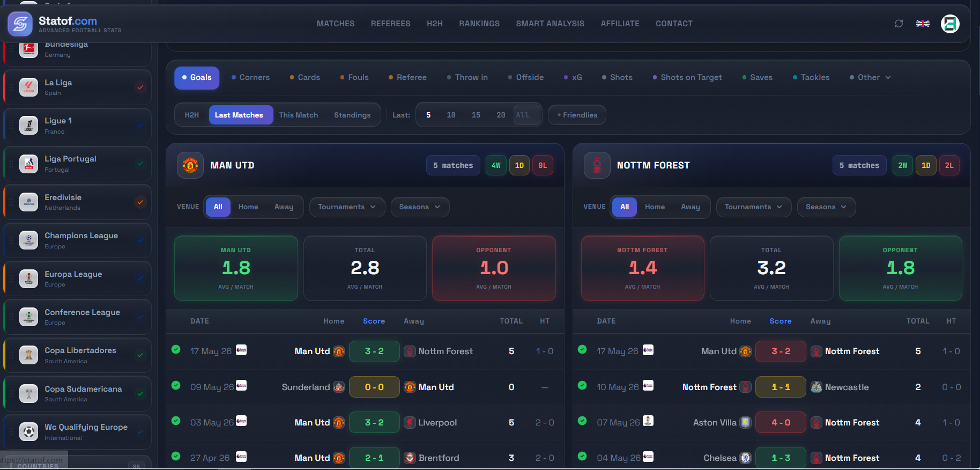
Task: Click the Copa Sudamericana icon
Action: pyautogui.click(x=29, y=393)
